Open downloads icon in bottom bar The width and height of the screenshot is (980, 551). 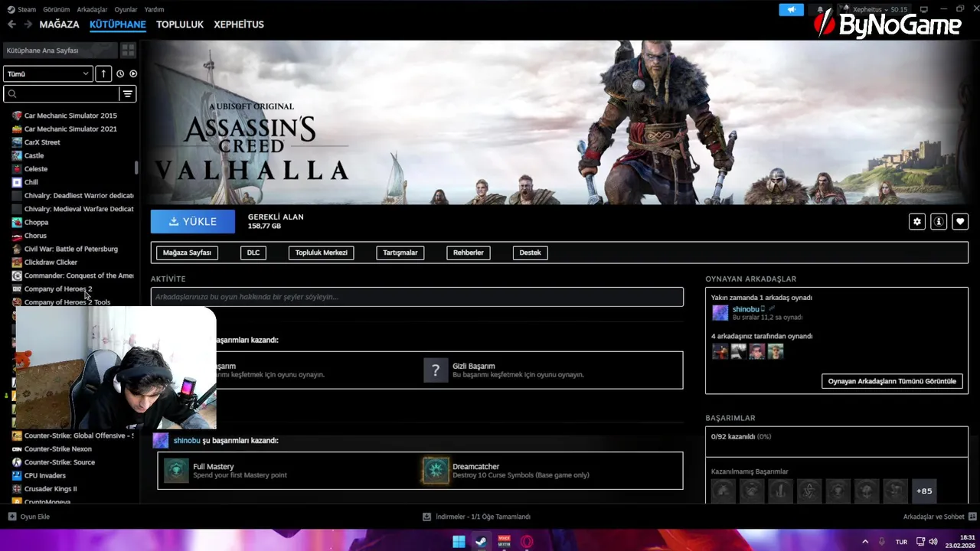point(427,517)
